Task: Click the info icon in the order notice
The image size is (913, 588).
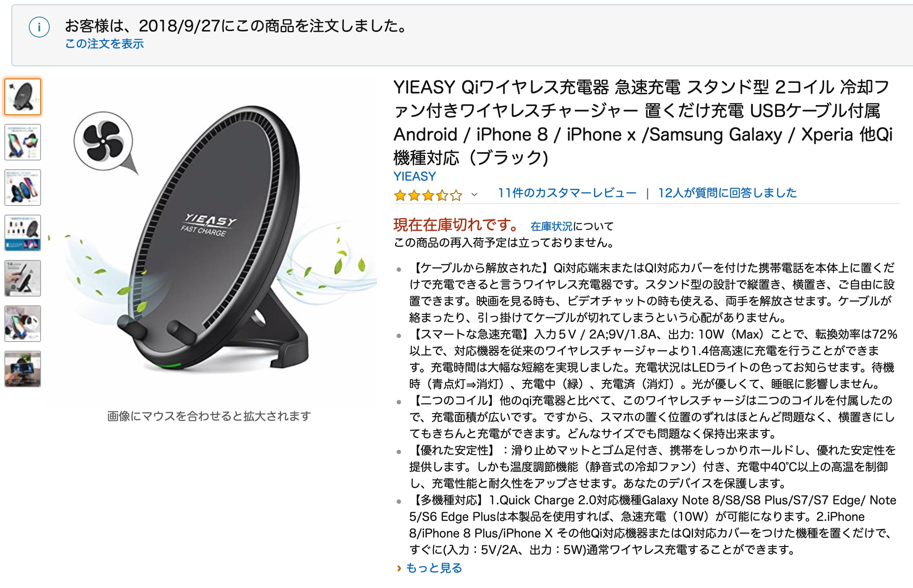Action: 39,27
